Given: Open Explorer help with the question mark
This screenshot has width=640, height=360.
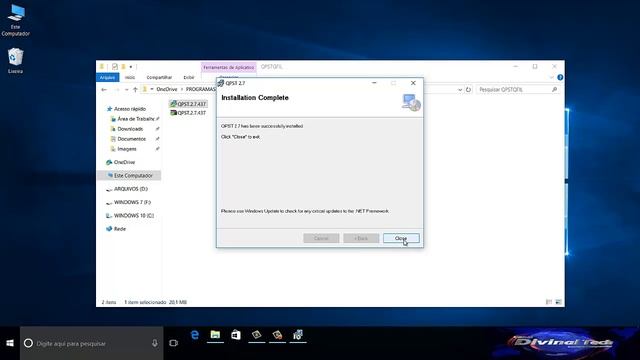Looking at the screenshot, I should pos(560,78).
